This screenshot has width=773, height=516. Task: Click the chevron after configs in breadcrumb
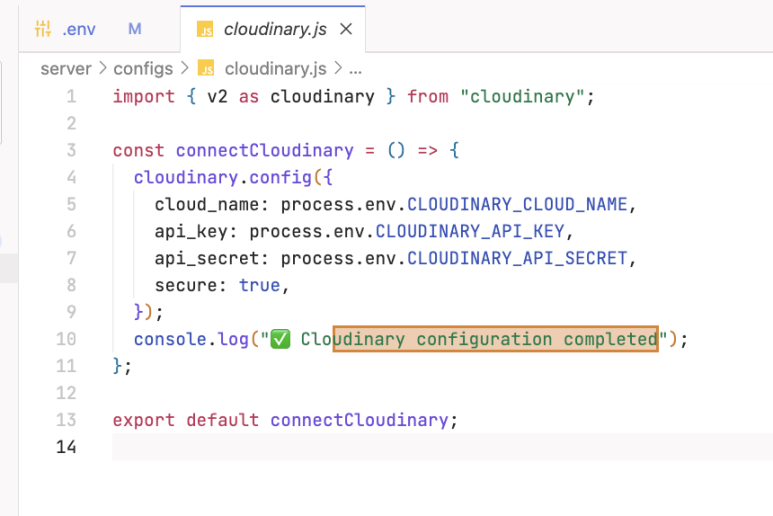click(184, 68)
